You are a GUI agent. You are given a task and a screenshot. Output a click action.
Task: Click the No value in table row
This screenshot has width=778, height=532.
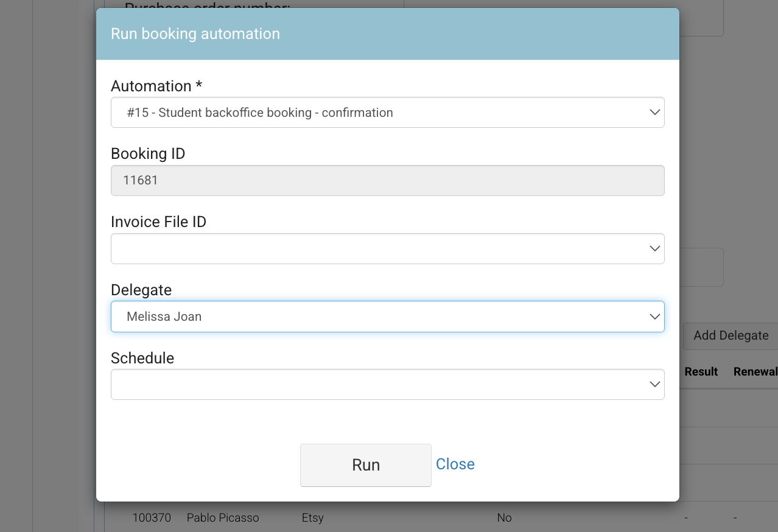point(504,518)
